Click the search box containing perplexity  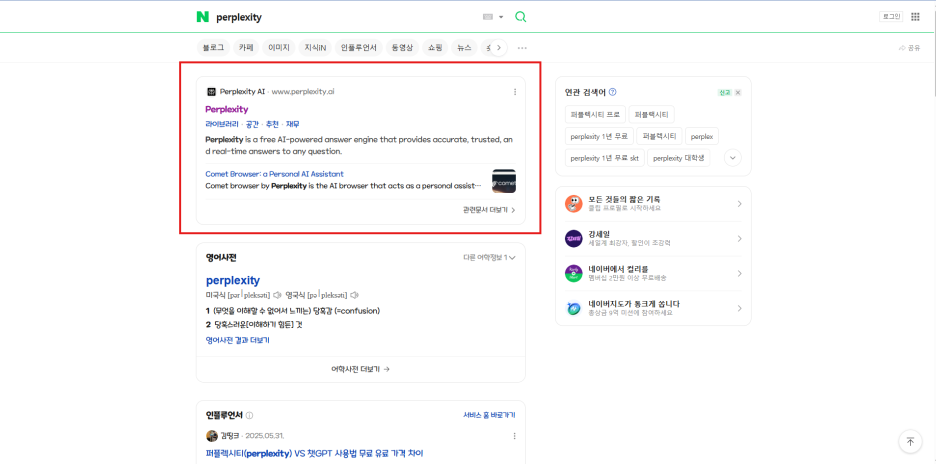point(346,17)
